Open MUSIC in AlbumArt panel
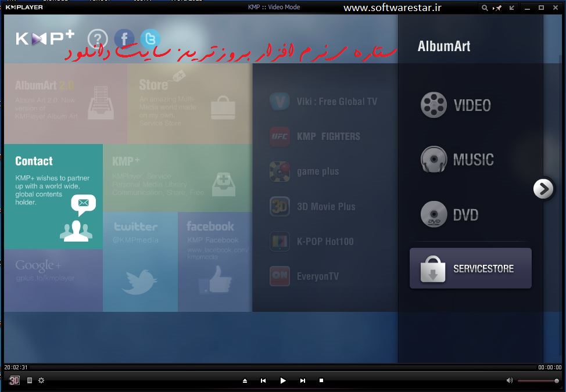Screen dimensions: 566x392 457,159
